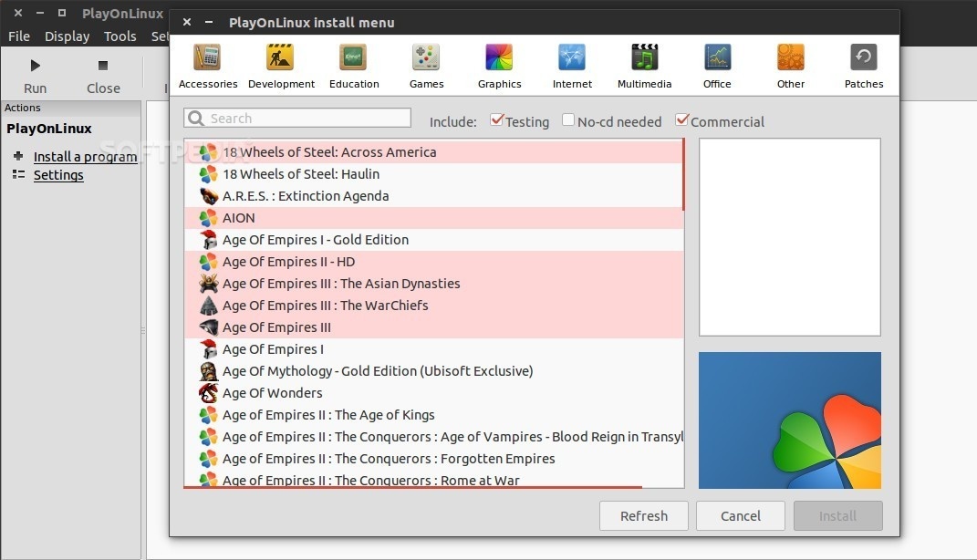Open the Display menu
Viewport: 977px width, 560px height.
(67, 36)
